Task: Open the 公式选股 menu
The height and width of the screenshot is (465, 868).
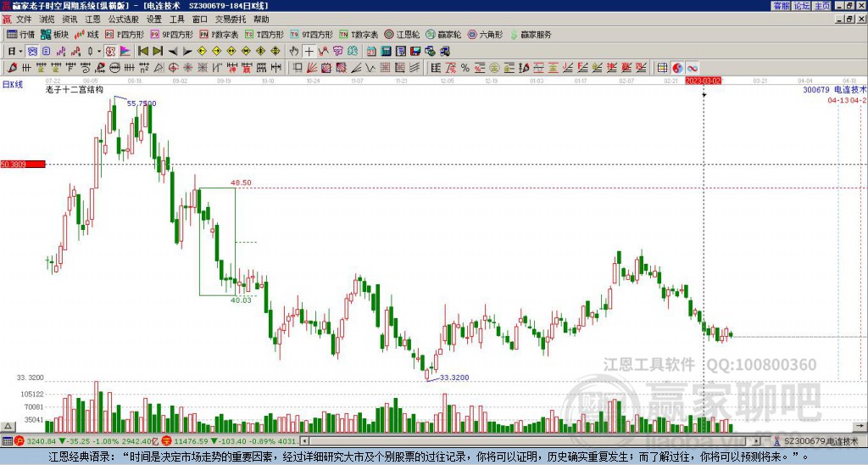Action: [124, 20]
